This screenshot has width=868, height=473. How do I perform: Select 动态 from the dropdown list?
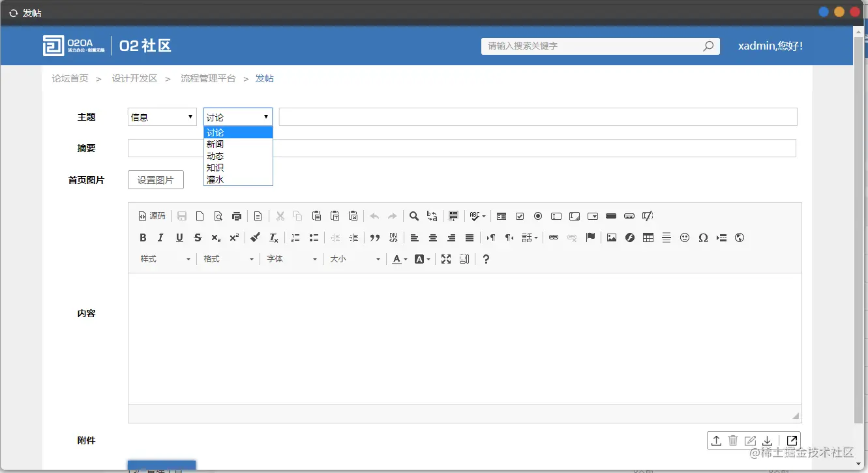[x=238, y=156]
